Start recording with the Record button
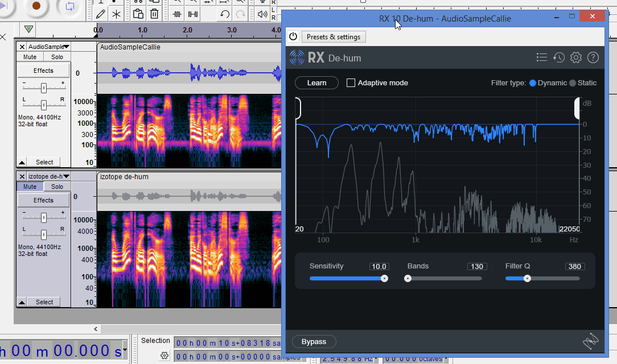This screenshot has width=617, height=364. click(36, 6)
